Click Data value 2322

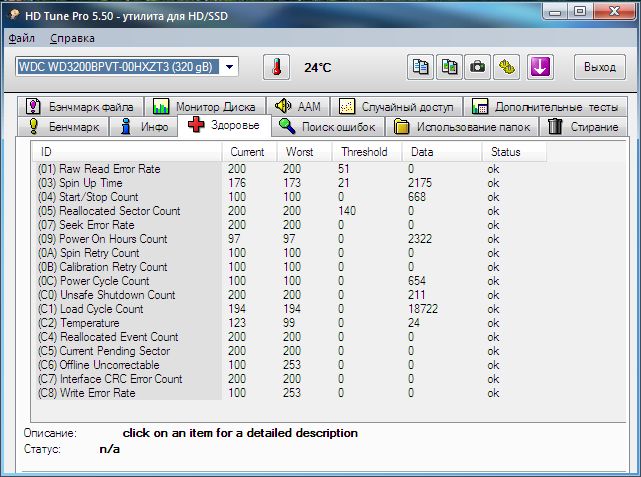pos(420,239)
